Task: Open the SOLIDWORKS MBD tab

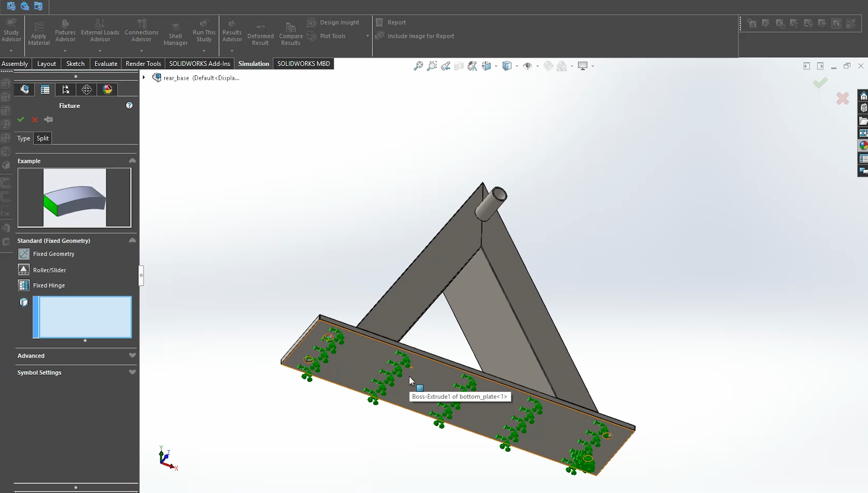Action: (x=304, y=64)
